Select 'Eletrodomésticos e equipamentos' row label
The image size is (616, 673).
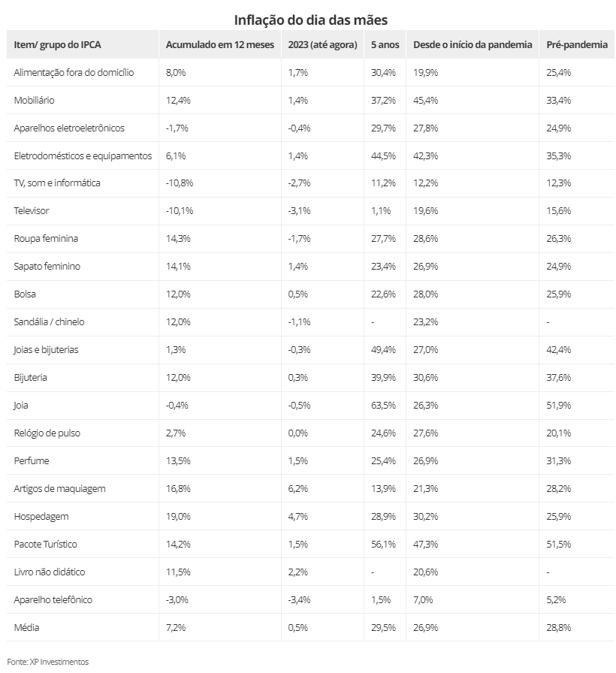83,155
